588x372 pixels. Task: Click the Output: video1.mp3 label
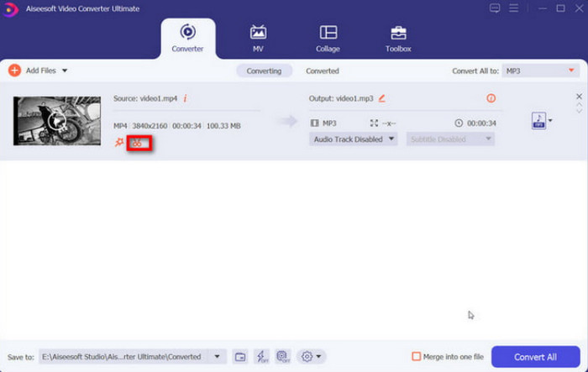(x=341, y=98)
